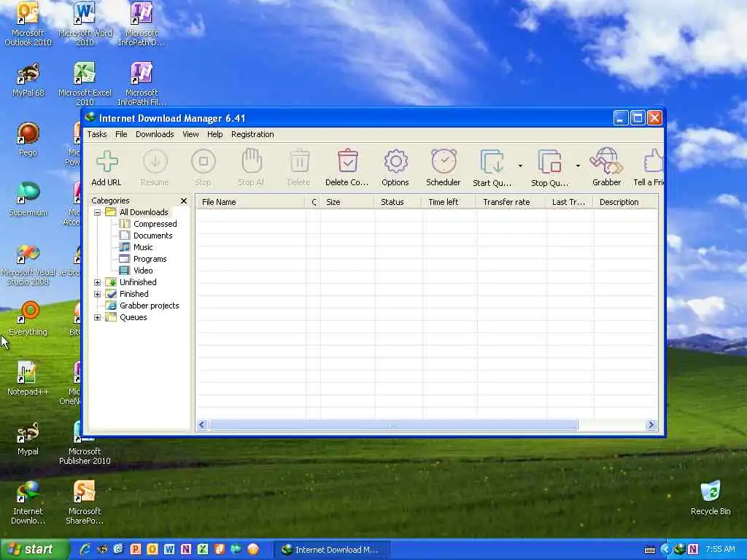Image resolution: width=747 pixels, height=560 pixels.
Task: Open the Registration menu
Action: pos(252,134)
